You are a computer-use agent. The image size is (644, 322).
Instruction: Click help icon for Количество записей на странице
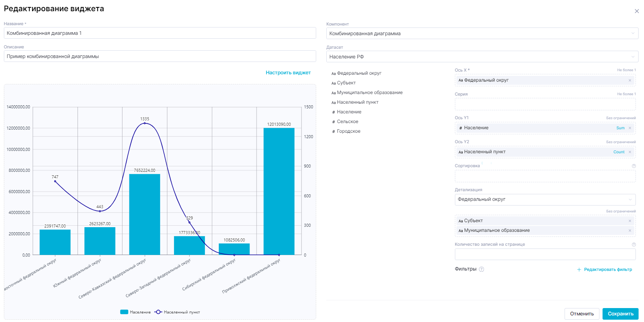point(634,245)
